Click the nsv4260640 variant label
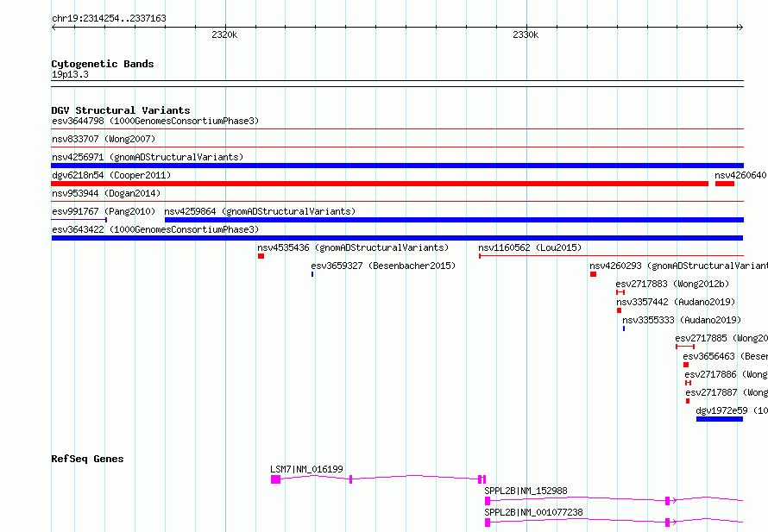The height and width of the screenshot is (532, 768). coord(740,175)
